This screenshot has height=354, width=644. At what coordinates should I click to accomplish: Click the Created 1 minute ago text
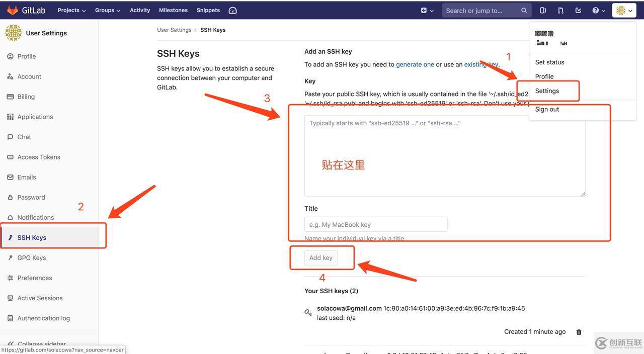click(x=535, y=331)
